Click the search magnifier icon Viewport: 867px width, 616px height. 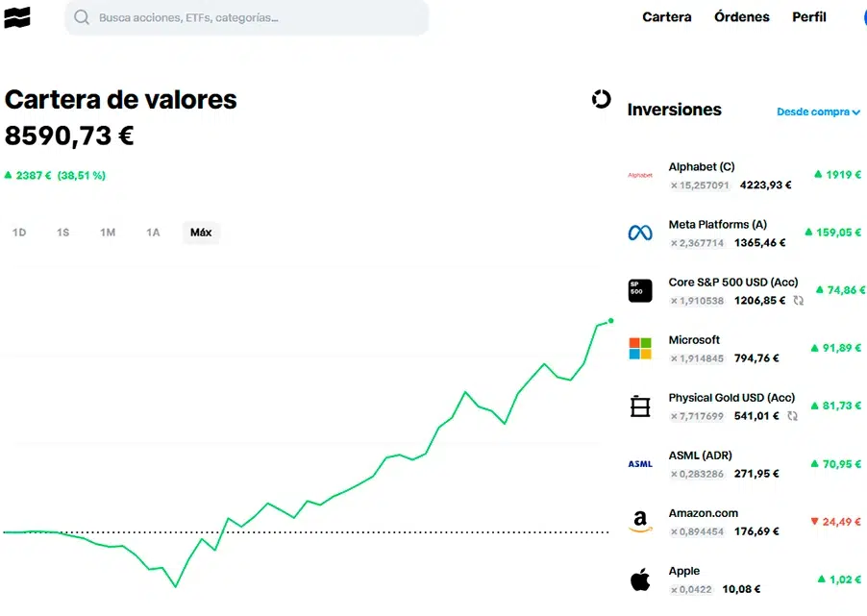81,17
